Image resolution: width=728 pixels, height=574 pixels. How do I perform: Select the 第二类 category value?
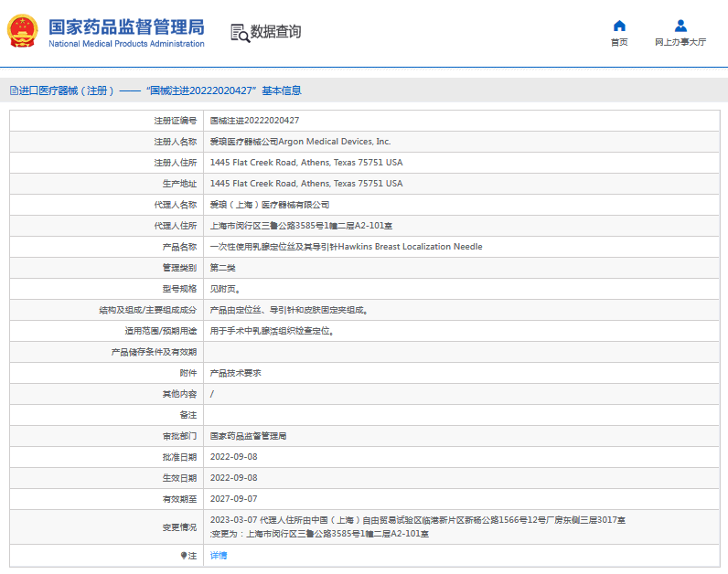pos(222,268)
